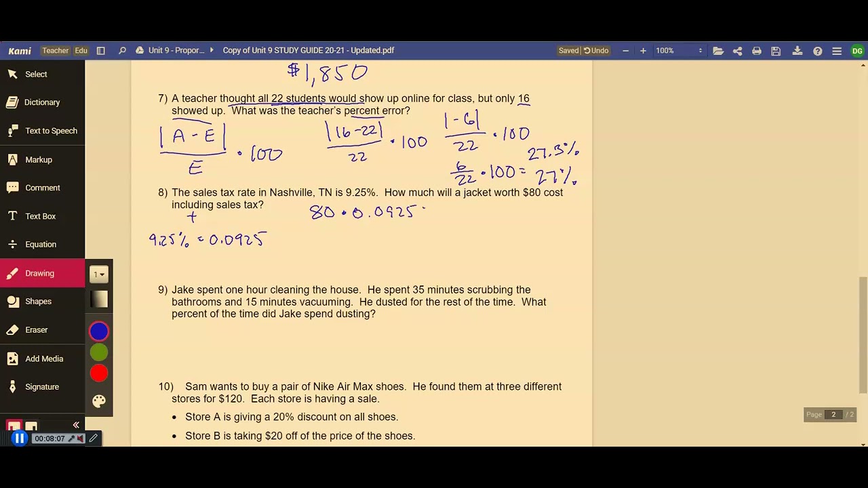
Task: Open the custom color palette
Action: coord(99,401)
